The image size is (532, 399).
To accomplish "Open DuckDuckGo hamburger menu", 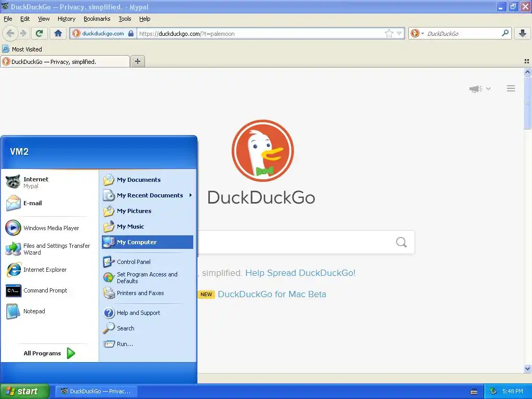I will [511, 88].
